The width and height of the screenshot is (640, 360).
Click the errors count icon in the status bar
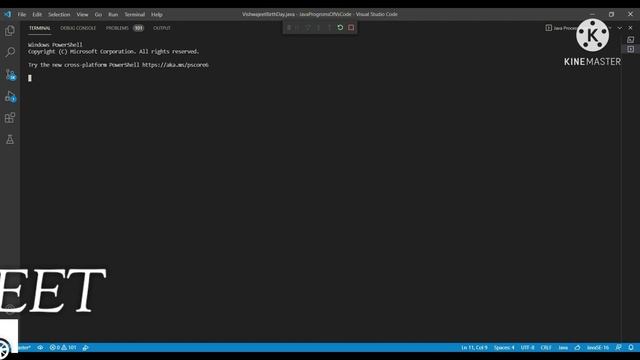55,347
